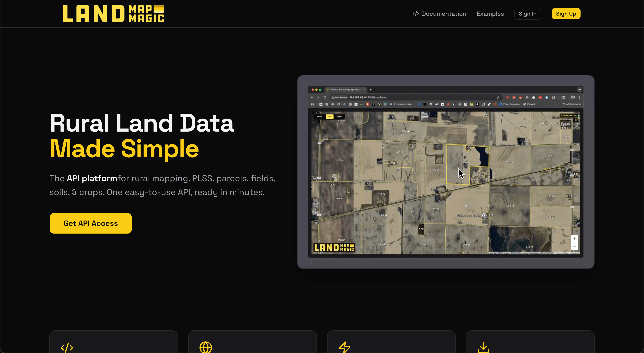Go to the Examples page
The width and height of the screenshot is (644, 353).
click(x=490, y=14)
